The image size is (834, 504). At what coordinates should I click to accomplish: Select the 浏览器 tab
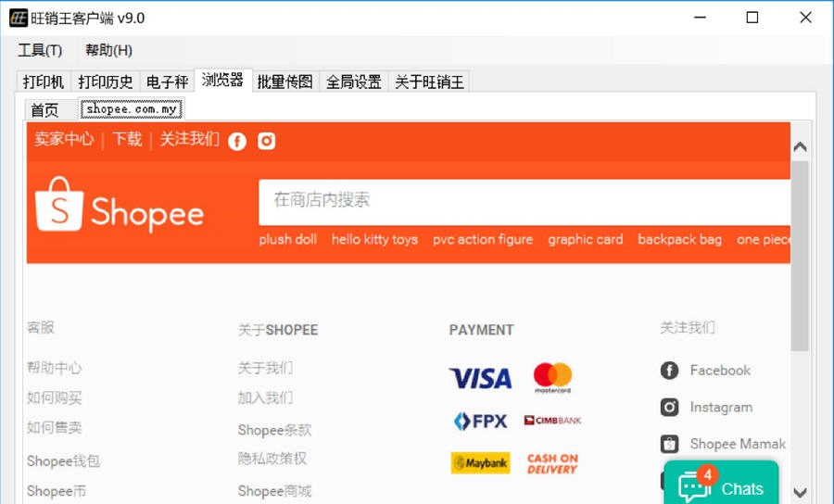point(222,81)
